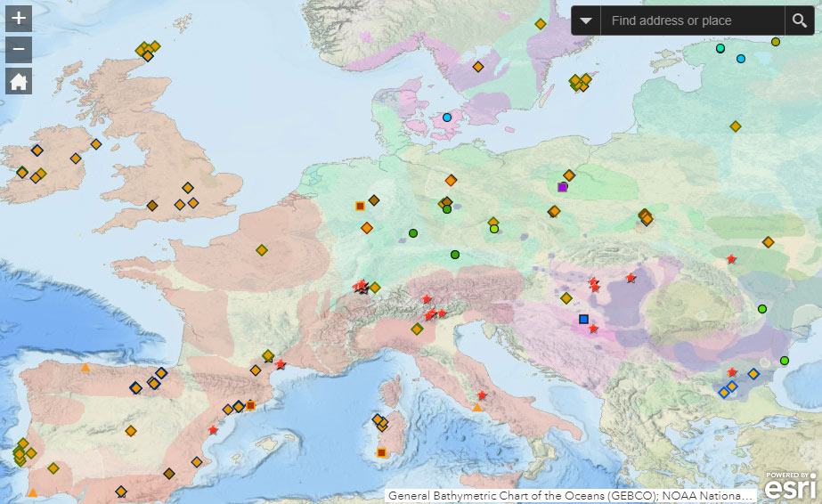Select the diamond marker in western Russia
Screen dimensions: 822x504
(736, 126)
